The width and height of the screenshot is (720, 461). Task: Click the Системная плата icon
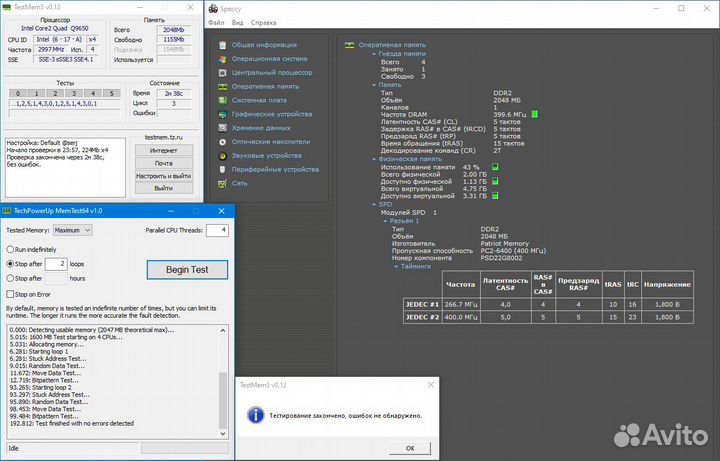tap(223, 100)
